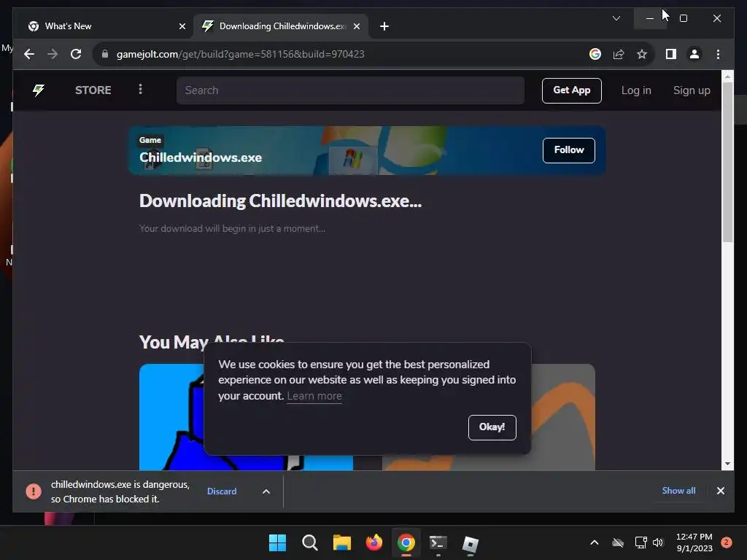Image resolution: width=747 pixels, height=560 pixels.
Task: Click the Game Jolt lightning logo
Action: coord(39,90)
